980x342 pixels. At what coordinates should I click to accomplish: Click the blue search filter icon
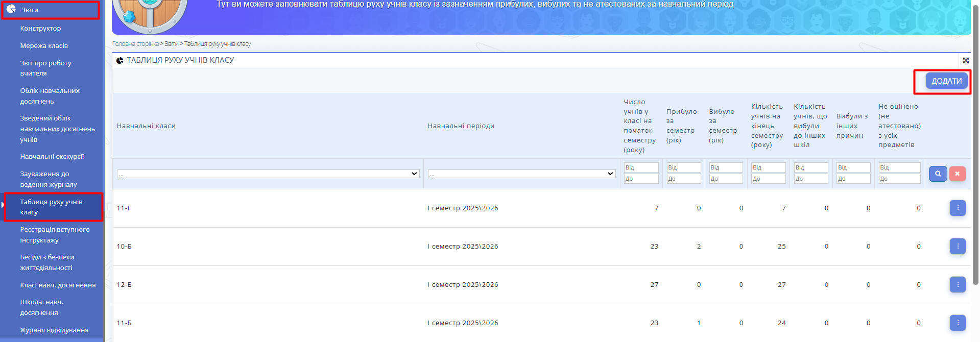[938, 174]
